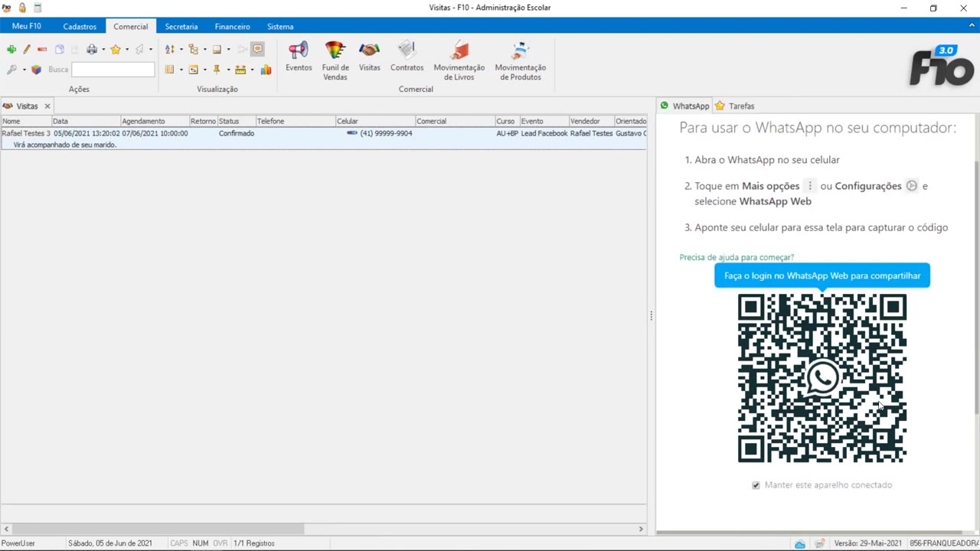This screenshot has width=980, height=551.
Task: Expand the pushpin dropdown arrow
Action: coord(228,70)
